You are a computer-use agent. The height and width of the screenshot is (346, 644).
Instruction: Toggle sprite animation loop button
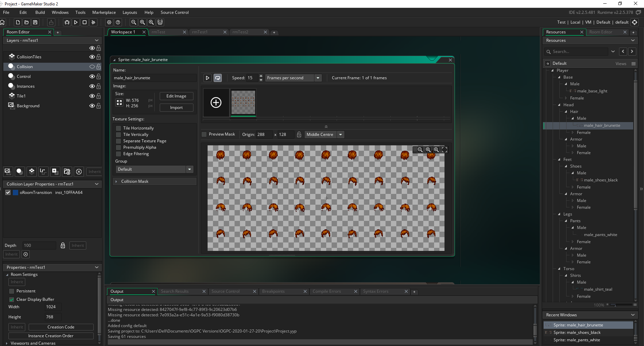pos(218,78)
